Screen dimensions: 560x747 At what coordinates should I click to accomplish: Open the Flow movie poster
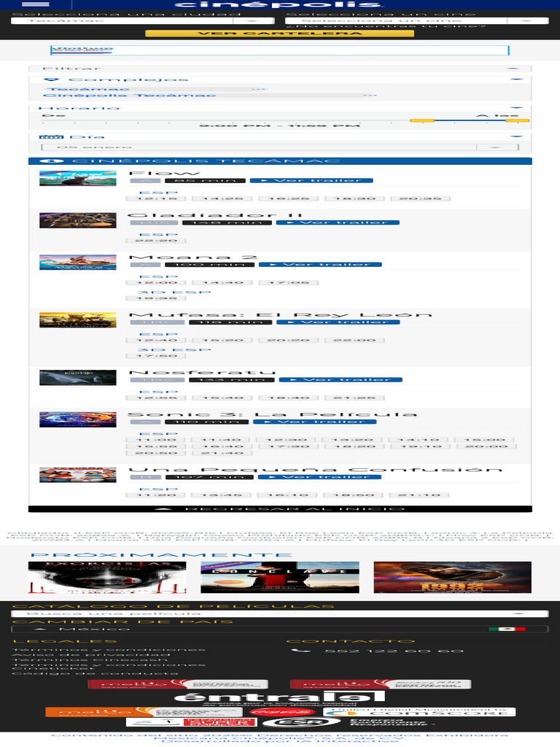coord(77,178)
